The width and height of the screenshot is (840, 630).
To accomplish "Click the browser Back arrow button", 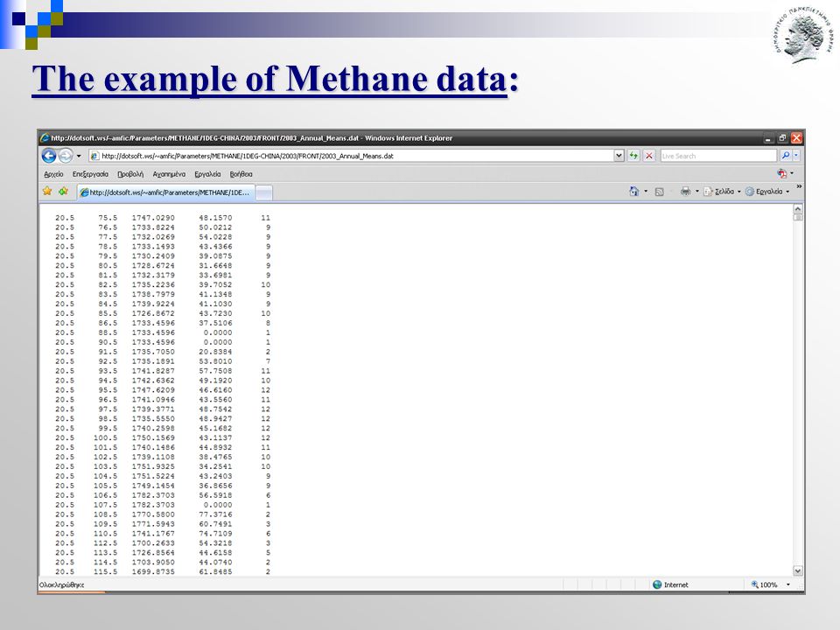I will [x=49, y=156].
